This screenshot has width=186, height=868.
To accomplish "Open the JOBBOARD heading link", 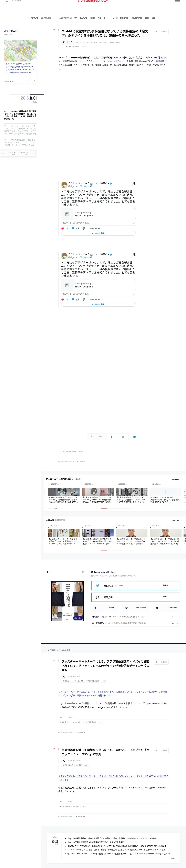I will (11, 31).
